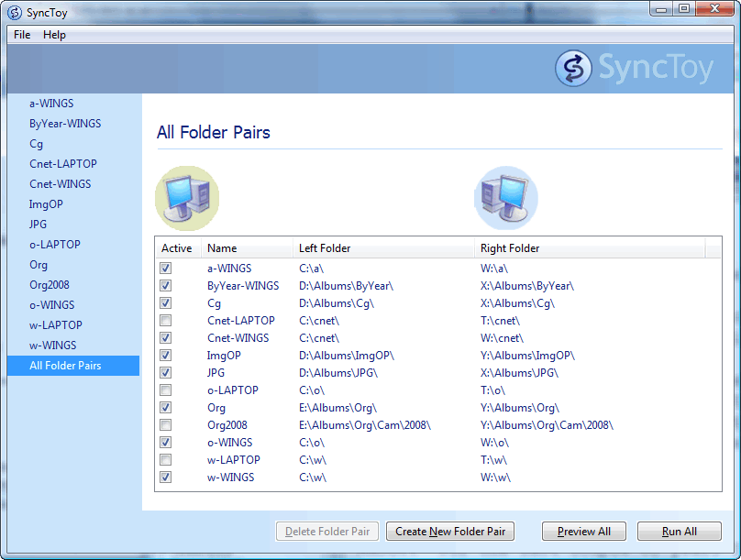Click the Cnet-LAPTOP name in the table
The image size is (741, 560).
[241, 321]
